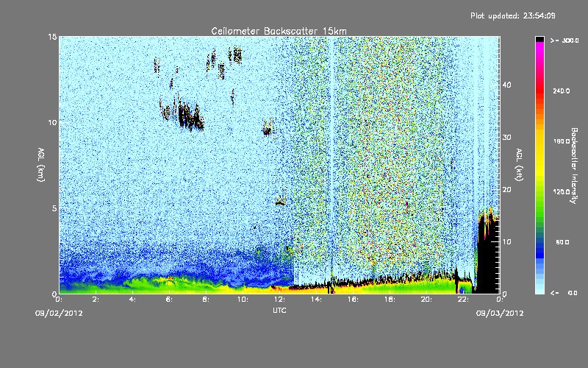The width and height of the screenshot is (588, 368).
Task: Click the '2:' hour tick on time axis
Action: 96,300
